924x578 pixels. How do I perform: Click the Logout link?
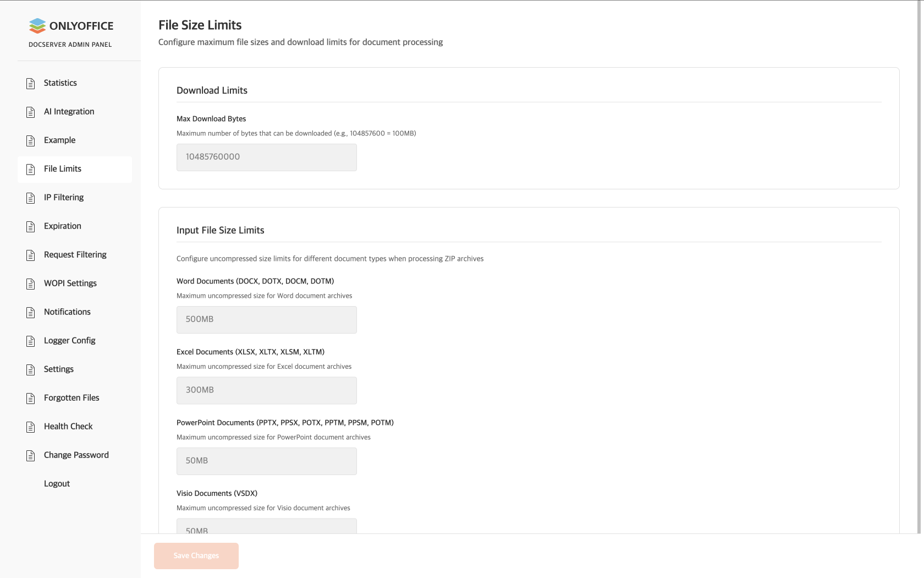57,484
